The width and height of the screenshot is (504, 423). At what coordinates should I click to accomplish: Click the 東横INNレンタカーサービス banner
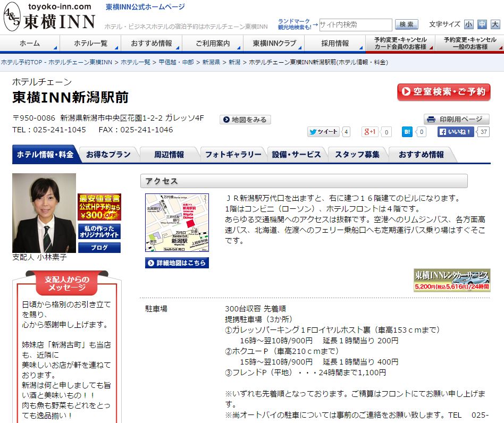[x=452, y=280]
